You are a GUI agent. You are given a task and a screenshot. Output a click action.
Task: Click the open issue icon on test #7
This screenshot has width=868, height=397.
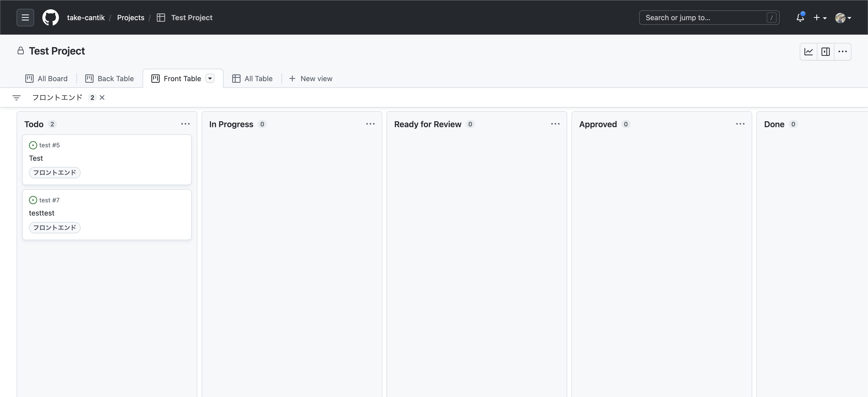(x=33, y=200)
